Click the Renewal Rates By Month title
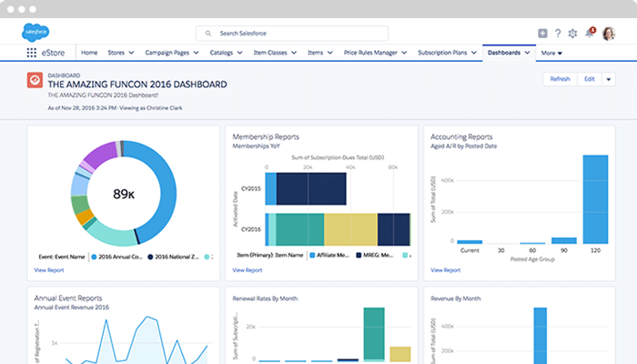The height and width of the screenshot is (364, 637). (265, 298)
